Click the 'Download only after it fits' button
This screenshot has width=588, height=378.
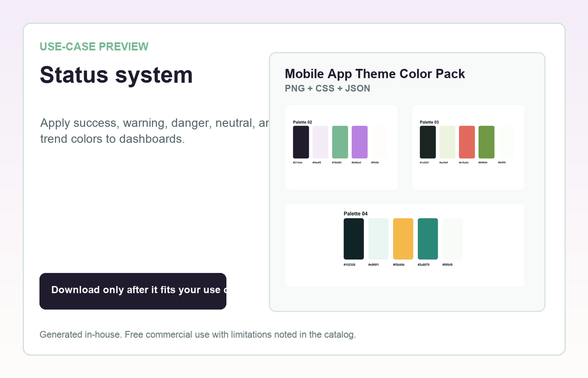click(133, 291)
